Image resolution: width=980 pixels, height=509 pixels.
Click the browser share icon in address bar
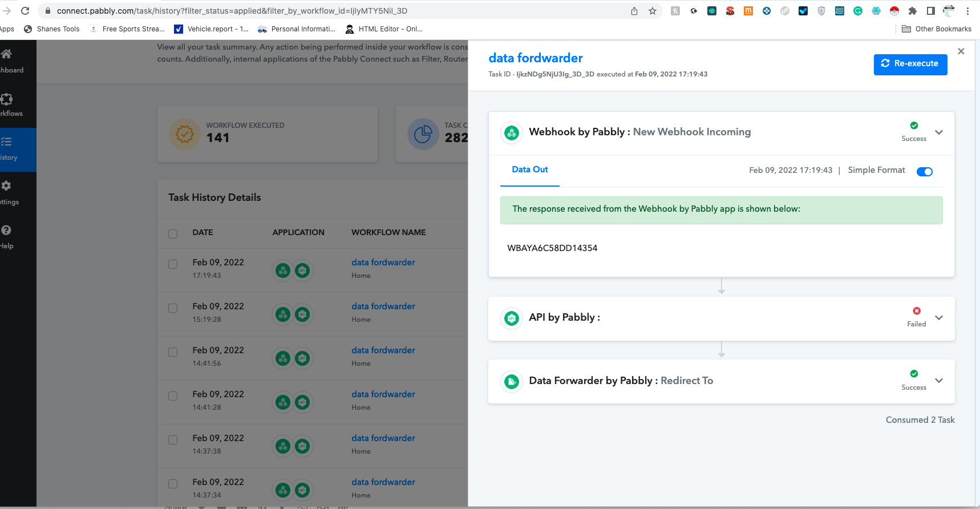634,11
